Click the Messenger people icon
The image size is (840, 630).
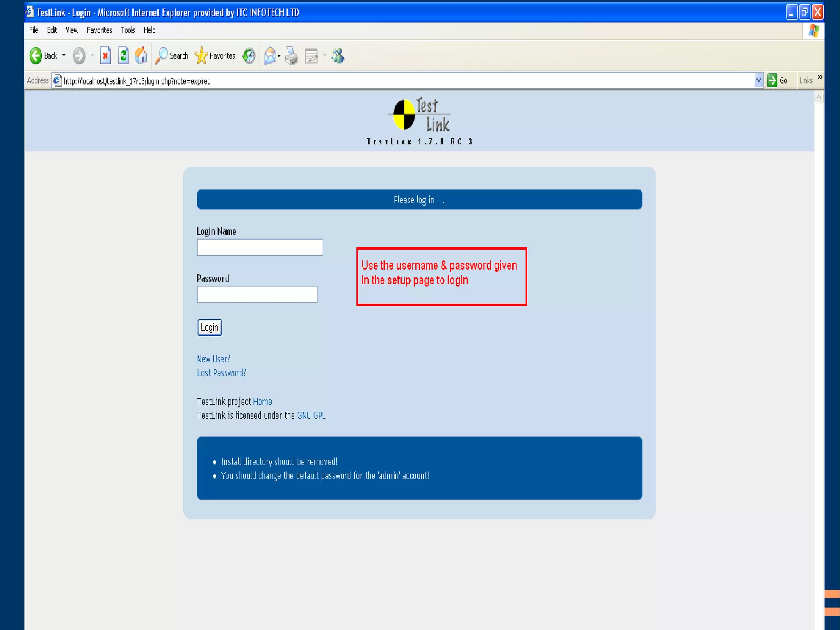click(x=338, y=56)
